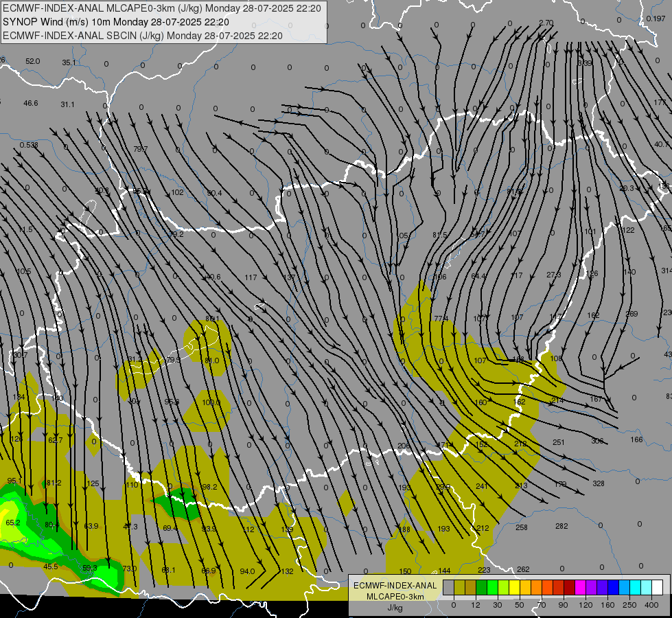Click the legend scale label '12'

(476, 605)
